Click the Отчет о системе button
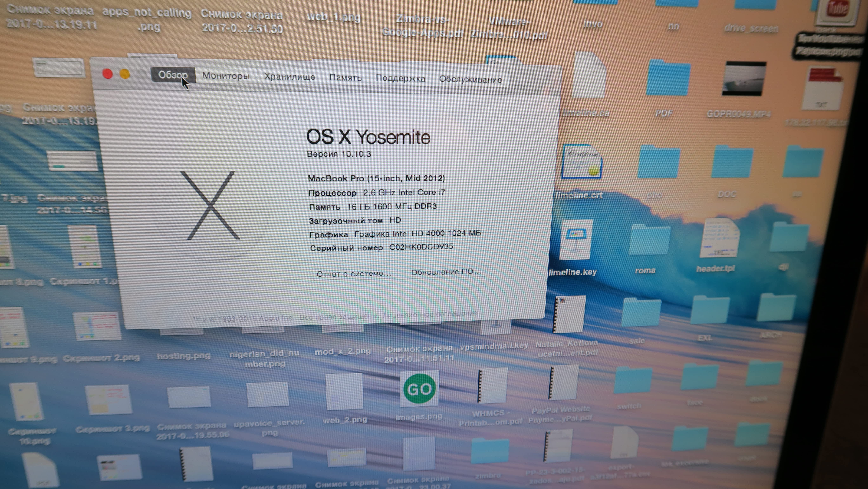The width and height of the screenshot is (868, 489). click(354, 274)
